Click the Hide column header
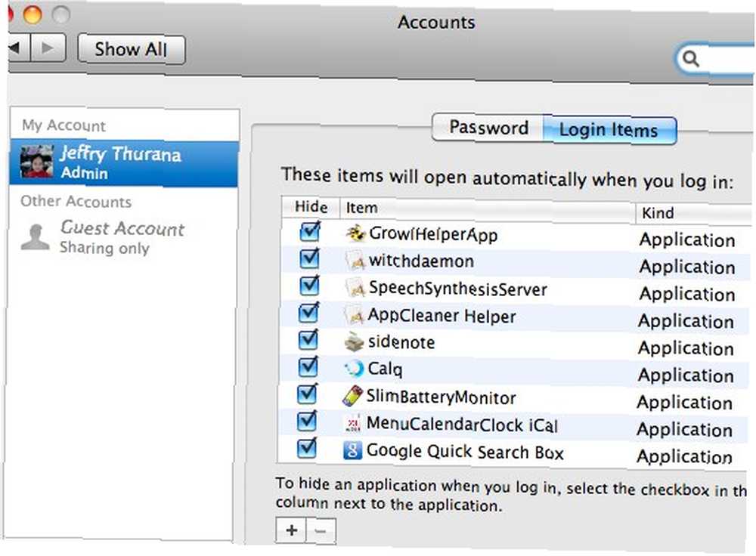The width and height of the screenshot is (756, 556). (x=311, y=207)
